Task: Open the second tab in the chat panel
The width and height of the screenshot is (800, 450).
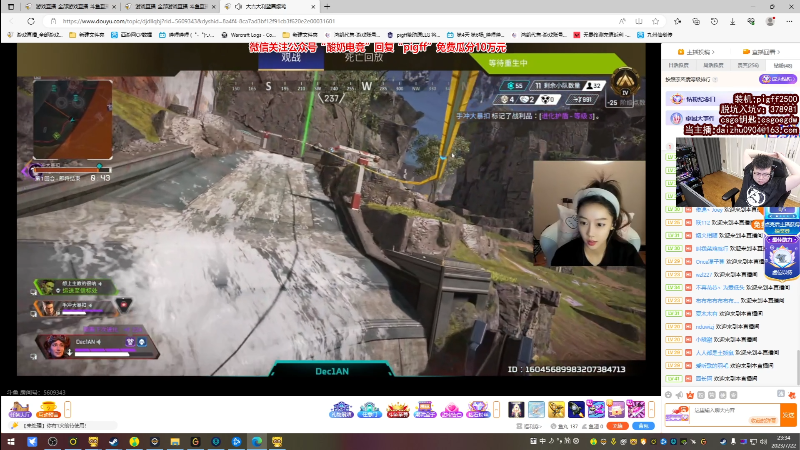Action: point(713,65)
